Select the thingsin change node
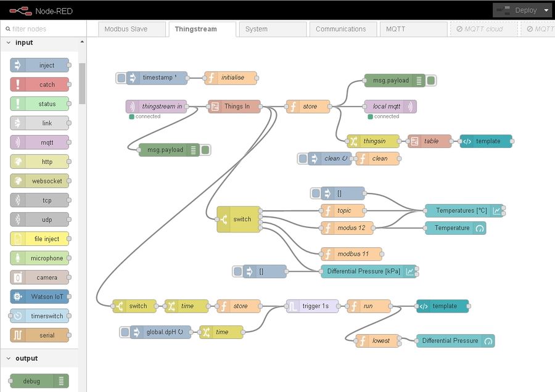555x392 pixels. click(373, 141)
